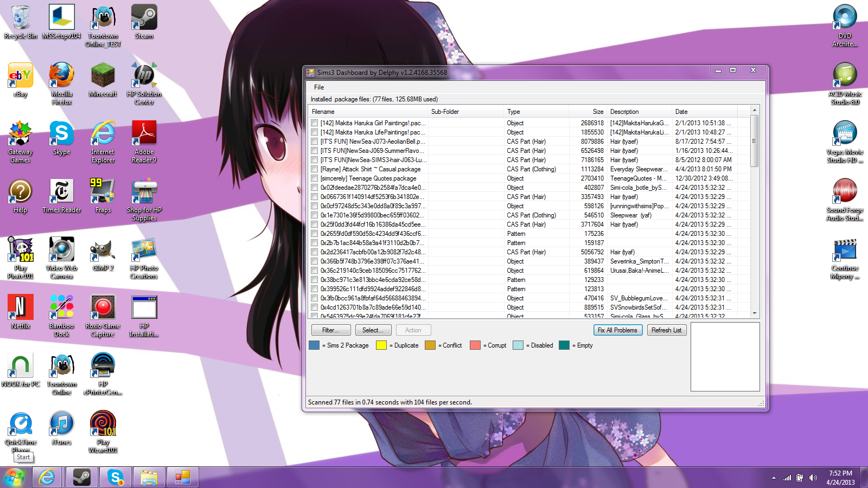
Task: Open the eBay desktop shortcut
Action: point(21,80)
